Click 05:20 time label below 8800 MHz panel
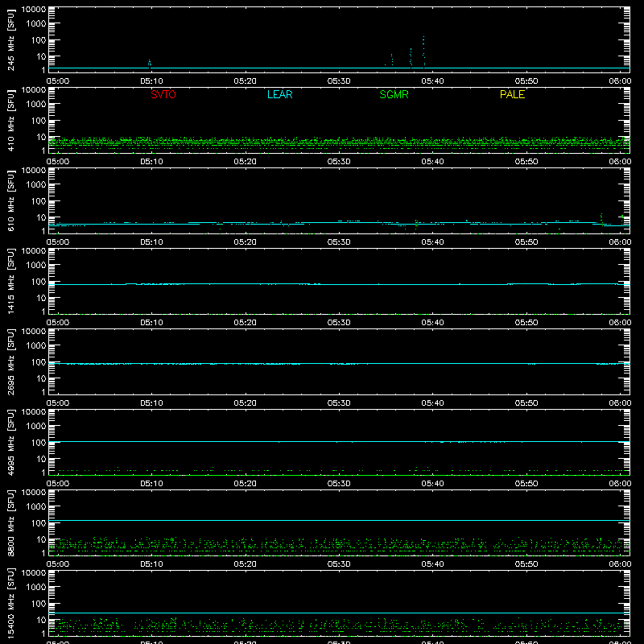 246,564
